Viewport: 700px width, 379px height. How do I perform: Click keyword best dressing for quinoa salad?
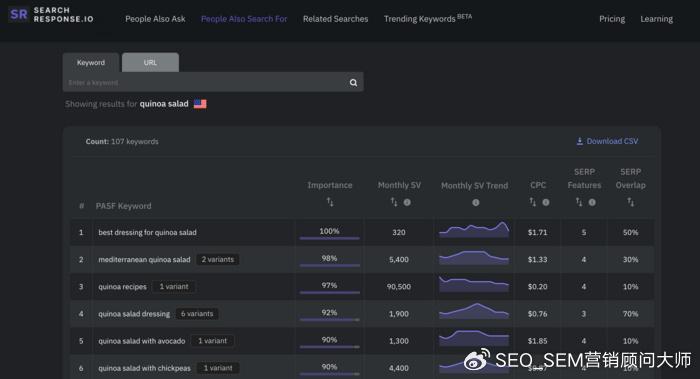147,232
